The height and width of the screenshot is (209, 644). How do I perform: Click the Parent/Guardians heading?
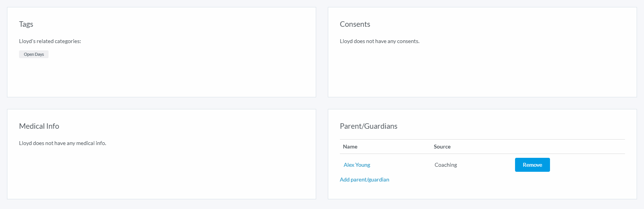(368, 126)
